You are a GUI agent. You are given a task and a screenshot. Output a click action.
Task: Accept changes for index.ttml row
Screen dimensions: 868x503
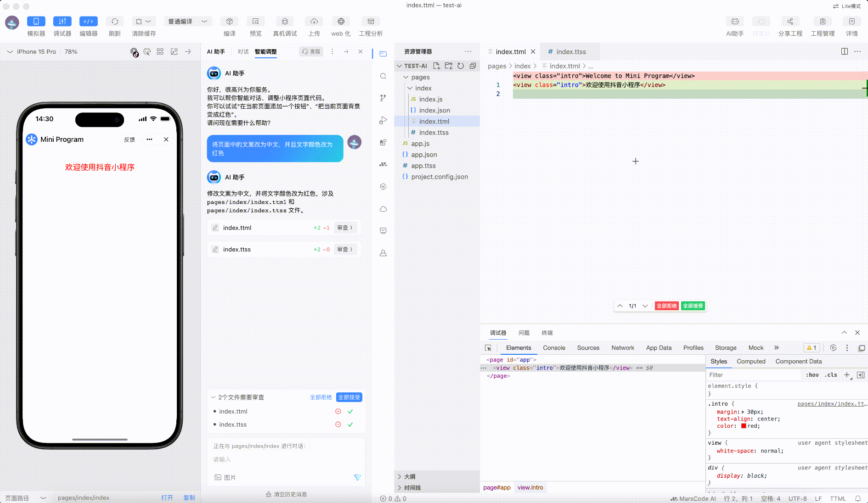[350, 412]
